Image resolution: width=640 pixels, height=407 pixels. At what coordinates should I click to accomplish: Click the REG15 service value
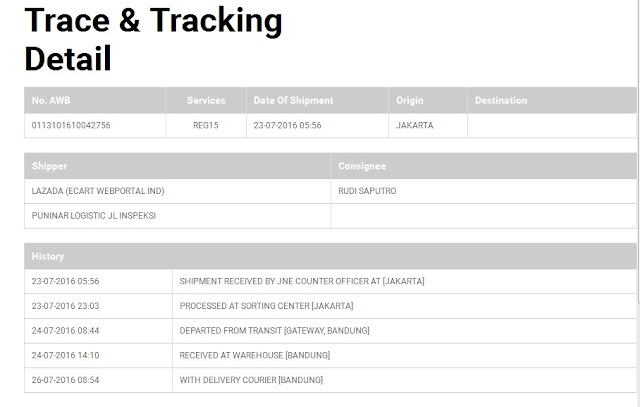point(206,125)
